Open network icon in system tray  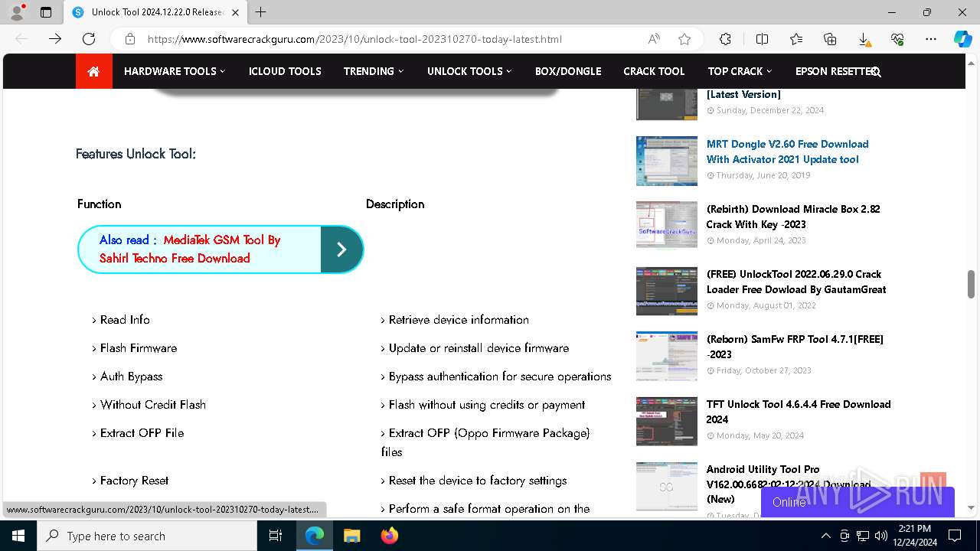click(863, 536)
